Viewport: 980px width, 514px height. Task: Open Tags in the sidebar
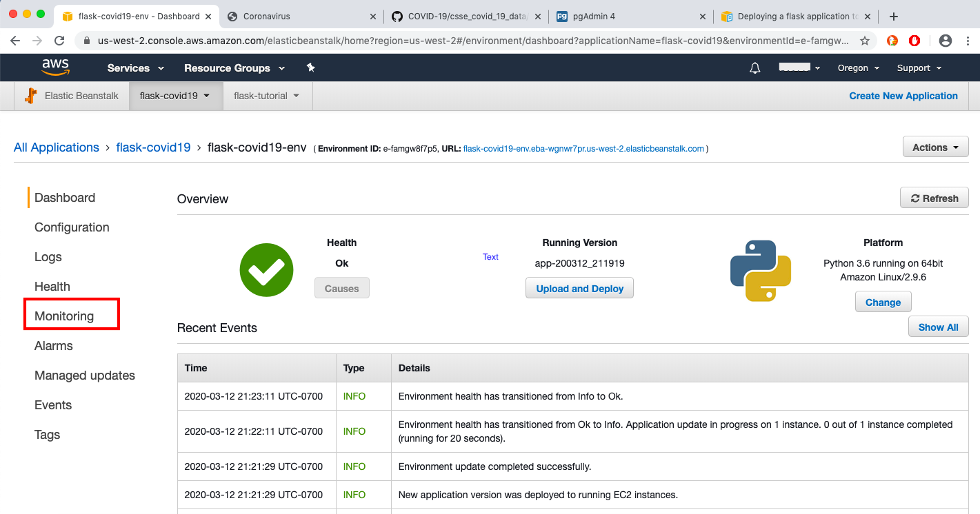coord(48,435)
